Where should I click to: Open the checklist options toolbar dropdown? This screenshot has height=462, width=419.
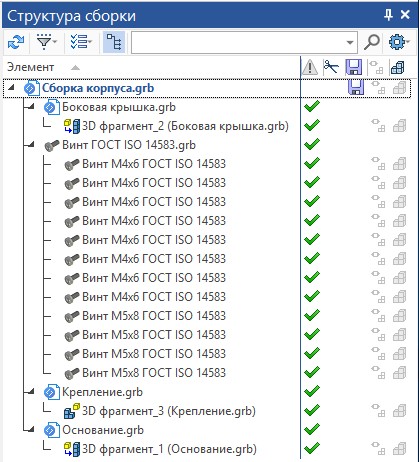tap(81, 42)
